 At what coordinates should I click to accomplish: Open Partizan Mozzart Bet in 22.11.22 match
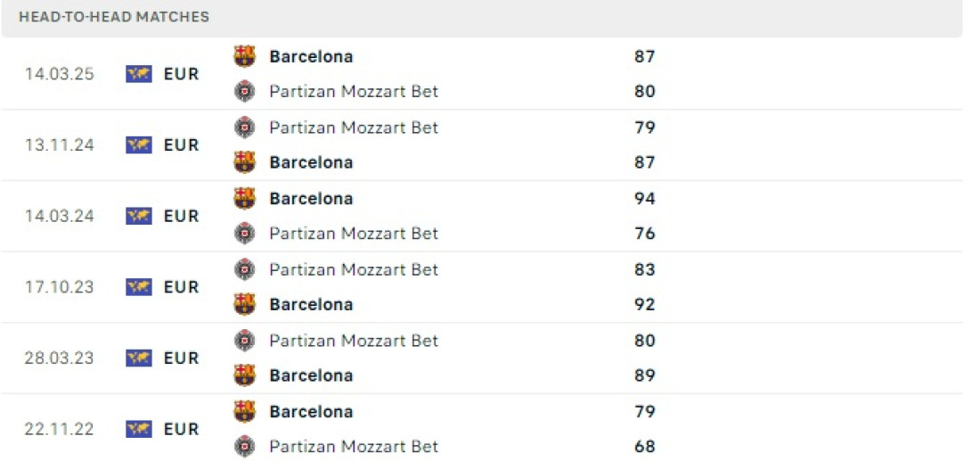(x=354, y=447)
